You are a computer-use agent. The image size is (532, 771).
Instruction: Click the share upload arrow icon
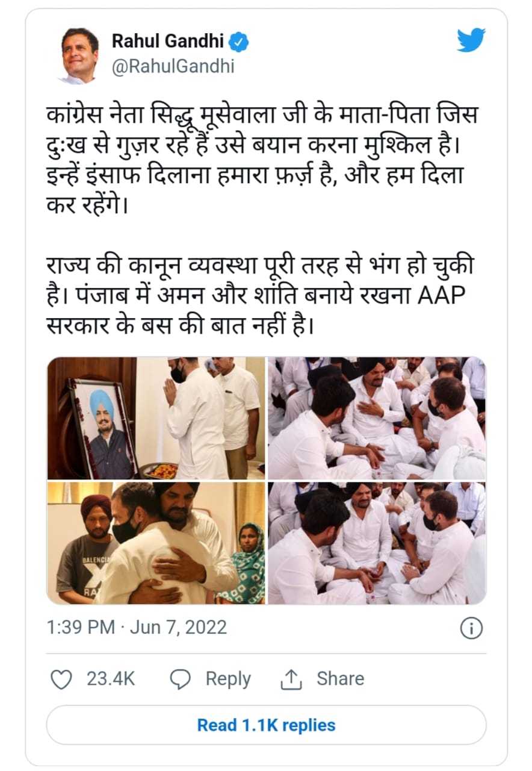(291, 679)
